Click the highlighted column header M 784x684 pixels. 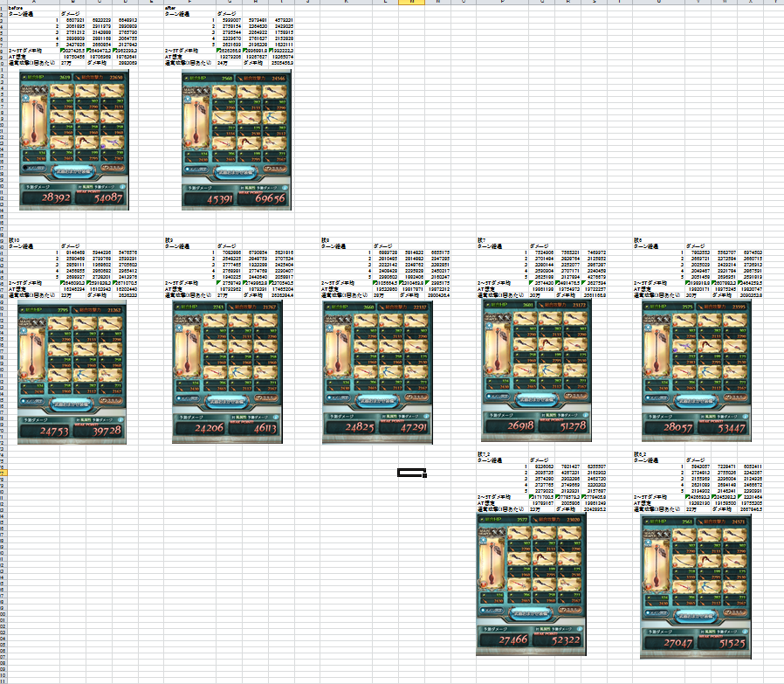pyautogui.click(x=411, y=2)
